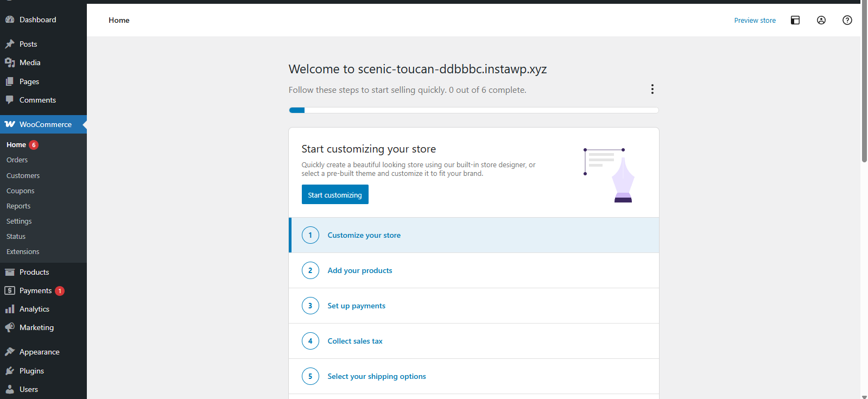
Task: Click the '0 out of 6 complete' text
Action: [487, 90]
